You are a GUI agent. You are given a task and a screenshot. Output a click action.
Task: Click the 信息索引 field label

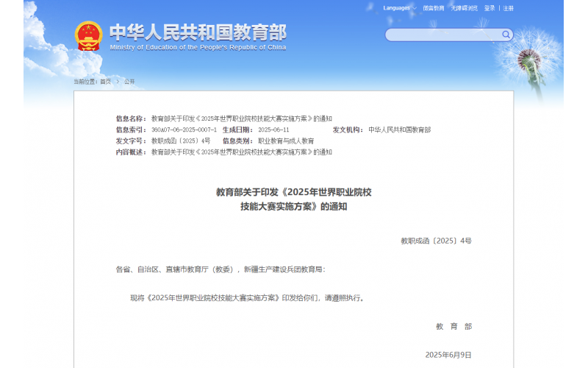tap(131, 130)
